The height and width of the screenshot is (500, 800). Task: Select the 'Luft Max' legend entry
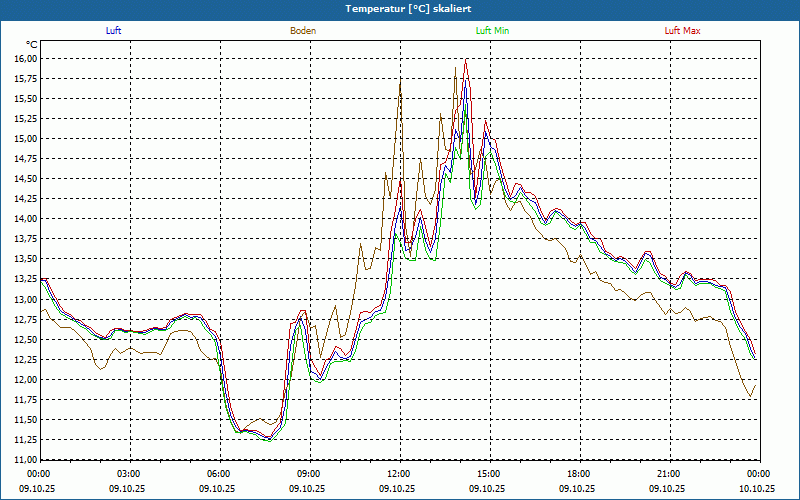[x=683, y=31]
